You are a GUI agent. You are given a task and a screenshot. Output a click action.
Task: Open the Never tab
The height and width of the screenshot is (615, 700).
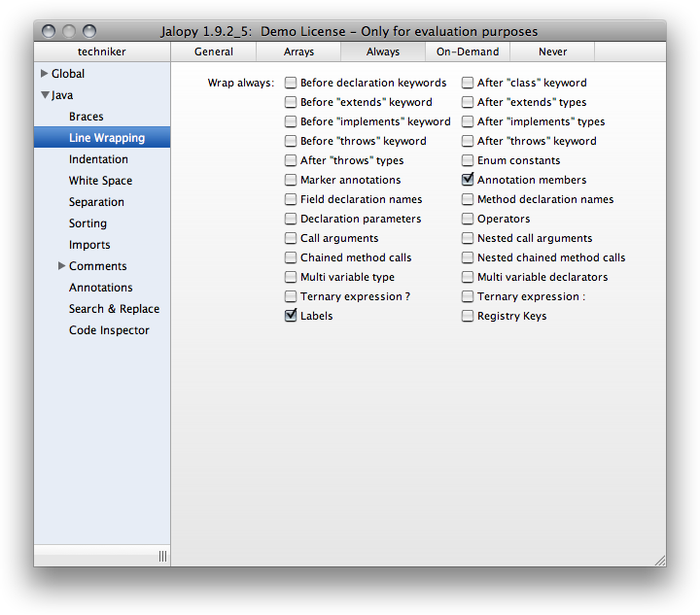coord(552,51)
